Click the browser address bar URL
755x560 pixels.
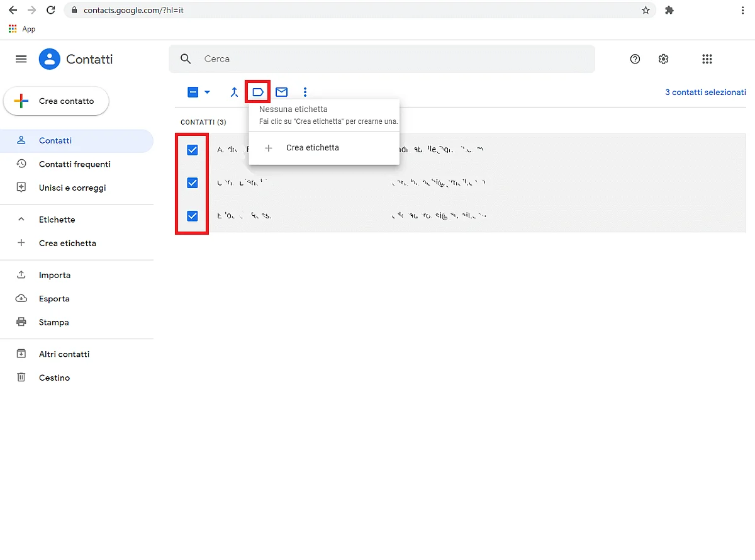133,11
